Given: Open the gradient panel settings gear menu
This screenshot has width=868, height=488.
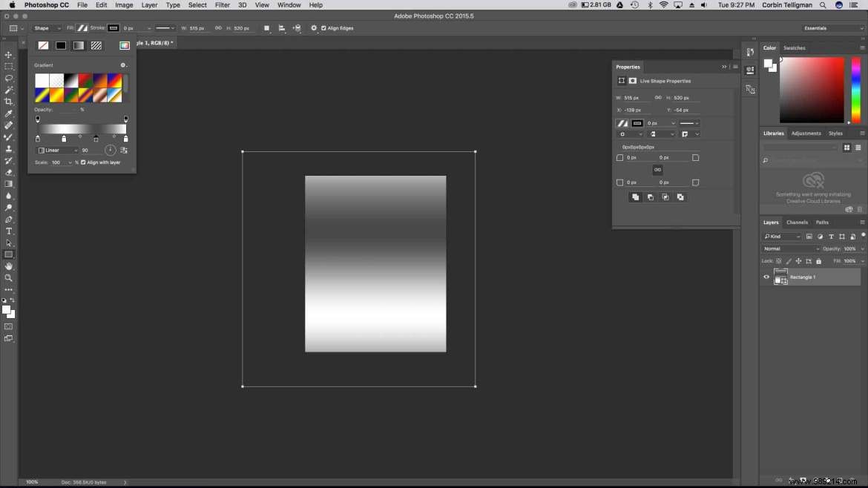Looking at the screenshot, I should [123, 65].
